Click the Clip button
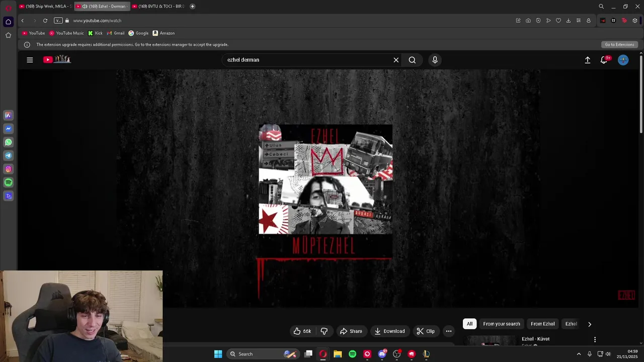The image size is (644, 362). 426,331
